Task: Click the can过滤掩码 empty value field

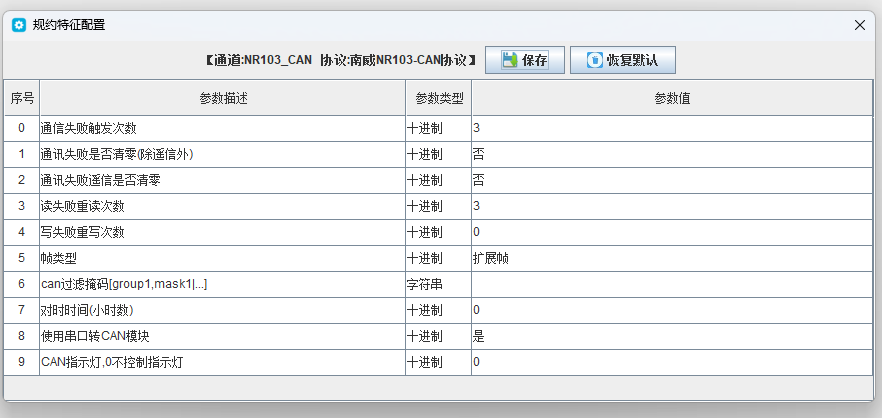Action: pyautogui.click(x=670, y=284)
